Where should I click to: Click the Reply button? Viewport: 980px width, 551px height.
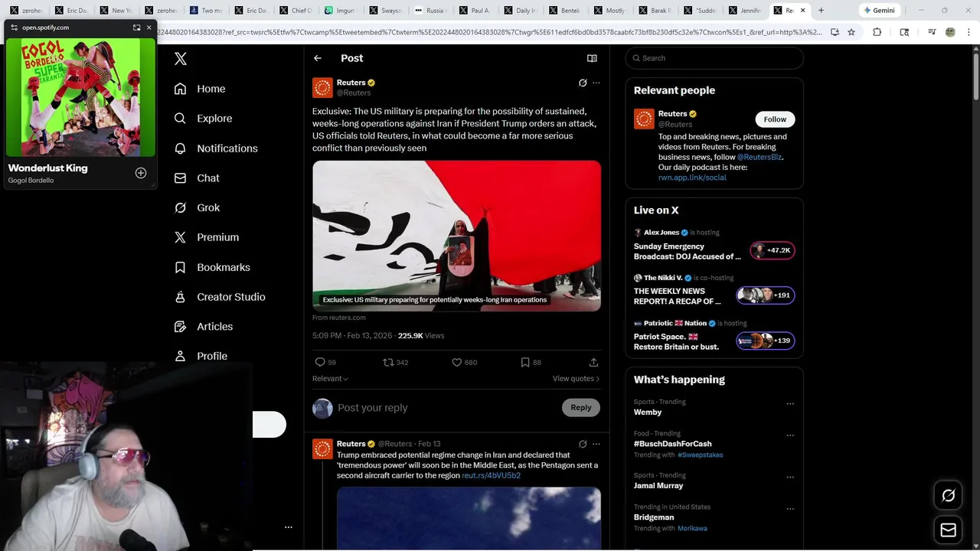[581, 408]
